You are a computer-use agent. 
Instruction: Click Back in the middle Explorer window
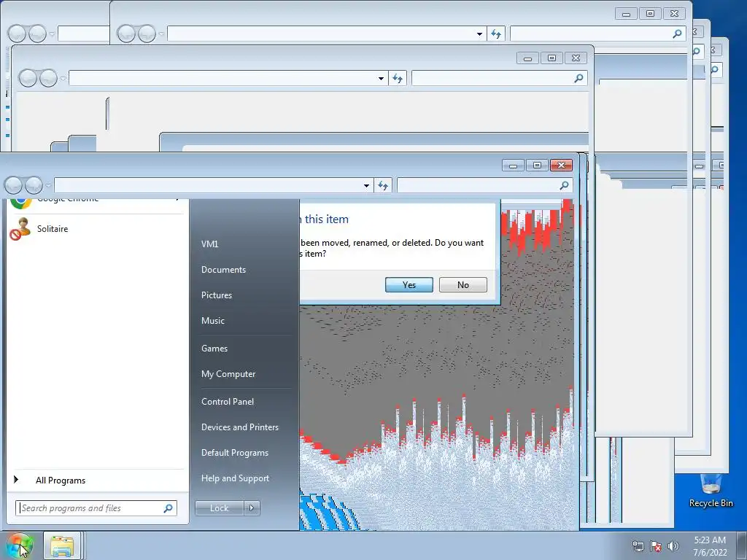[x=28, y=78]
